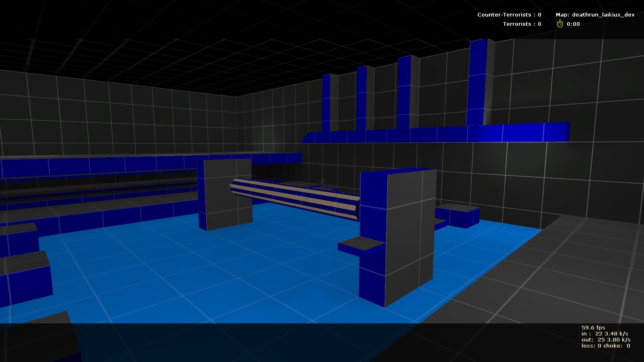Click the Counter-Terrorists score label
Viewport: 644px width, 362px height.
pos(509,15)
